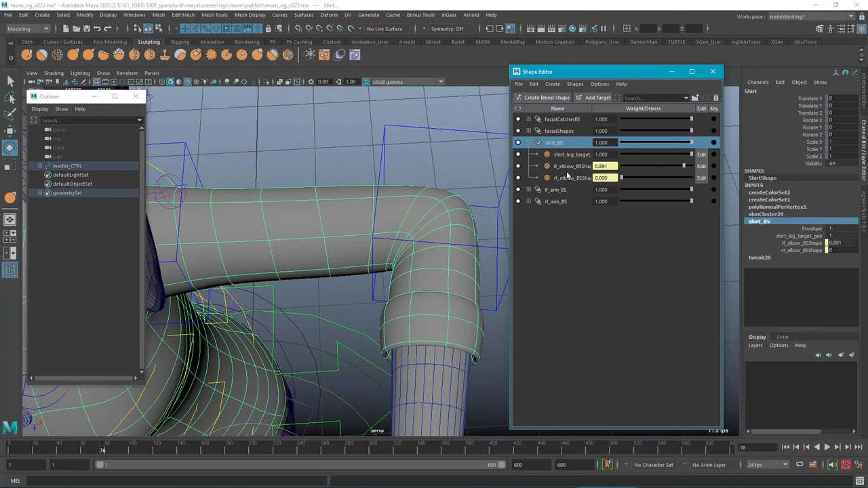Expand master_CTRL in the Outliner
The height and width of the screenshot is (488, 868).
40,166
